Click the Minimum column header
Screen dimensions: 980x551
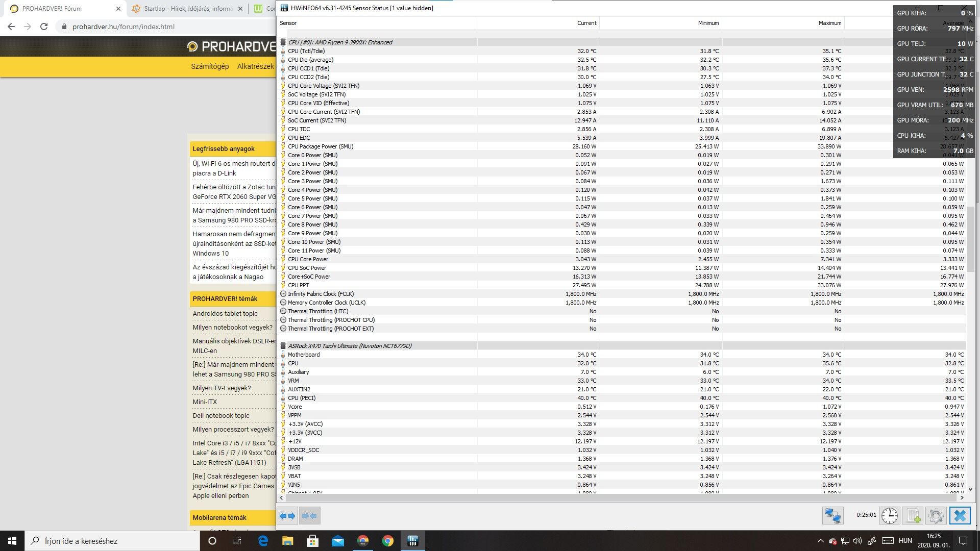click(x=660, y=23)
